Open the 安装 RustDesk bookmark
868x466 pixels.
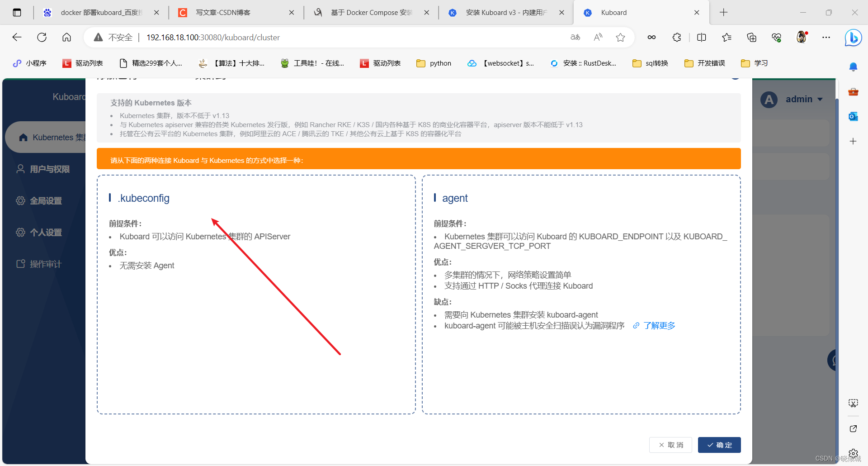583,63
